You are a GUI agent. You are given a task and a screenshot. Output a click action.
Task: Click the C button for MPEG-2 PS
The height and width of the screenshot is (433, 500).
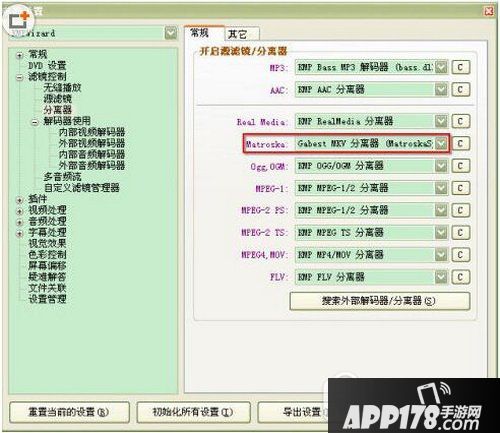click(461, 210)
